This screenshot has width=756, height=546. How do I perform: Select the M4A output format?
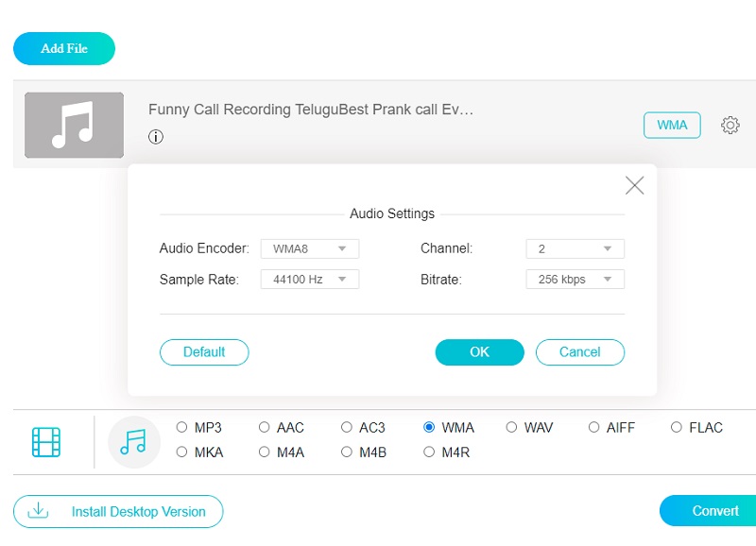coord(264,452)
